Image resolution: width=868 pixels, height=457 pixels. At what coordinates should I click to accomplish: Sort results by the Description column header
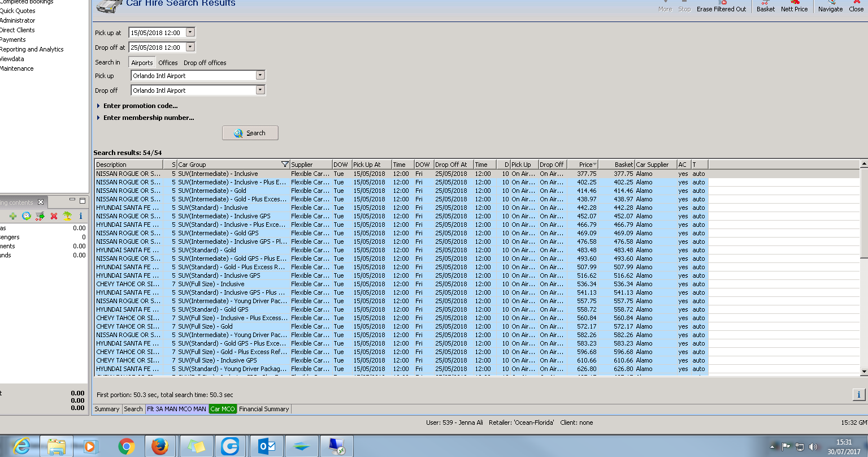[x=129, y=165]
